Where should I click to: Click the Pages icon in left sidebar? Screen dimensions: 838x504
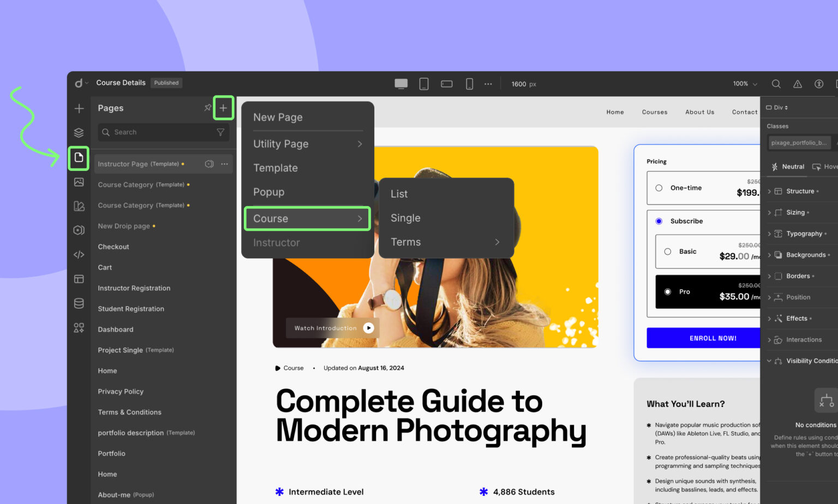(79, 158)
